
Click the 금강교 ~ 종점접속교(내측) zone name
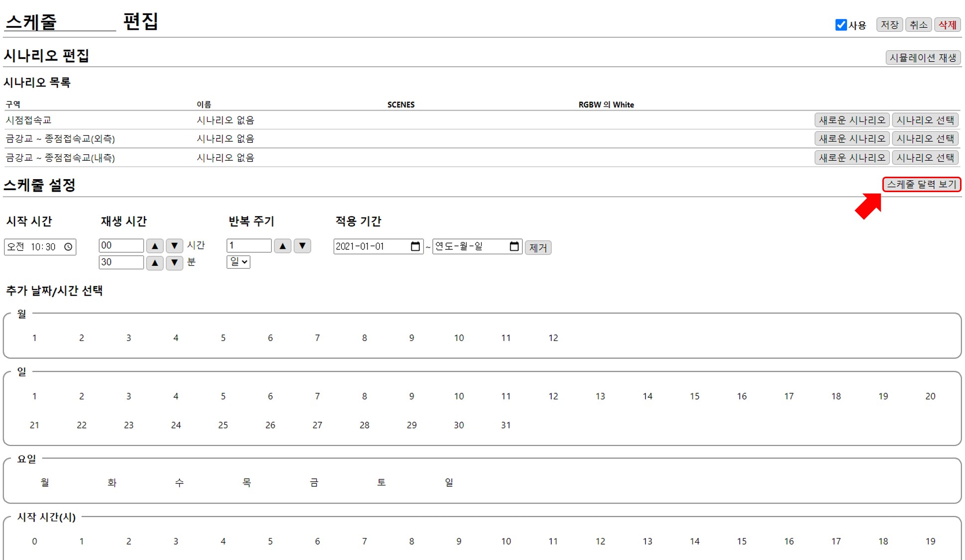(x=60, y=157)
